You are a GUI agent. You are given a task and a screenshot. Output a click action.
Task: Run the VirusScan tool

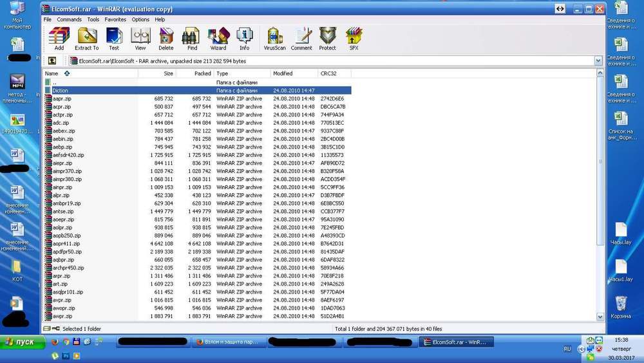[x=274, y=37]
